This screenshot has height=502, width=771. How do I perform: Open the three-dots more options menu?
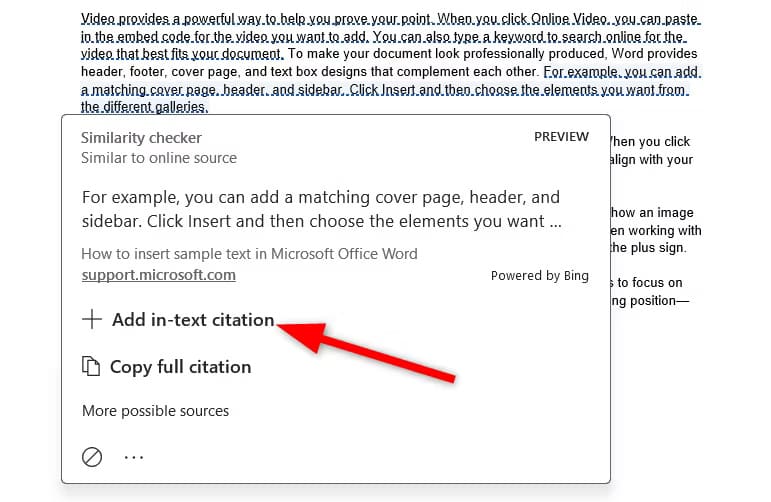pos(134,457)
